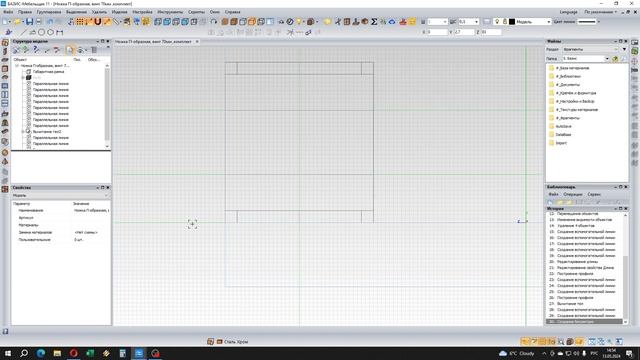Screen dimensions: 640x360
Task: Select history step Вычитание тел
Action: click(570, 304)
